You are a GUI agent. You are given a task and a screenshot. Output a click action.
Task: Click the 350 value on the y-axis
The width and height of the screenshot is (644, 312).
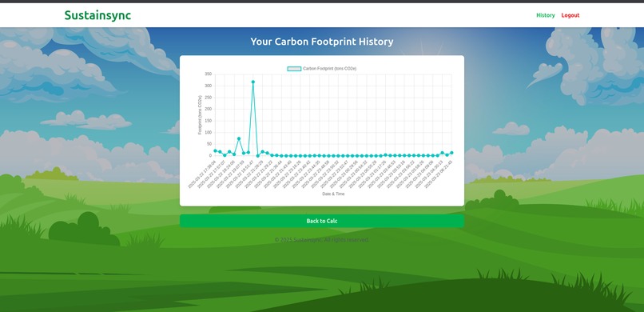pyautogui.click(x=209, y=74)
